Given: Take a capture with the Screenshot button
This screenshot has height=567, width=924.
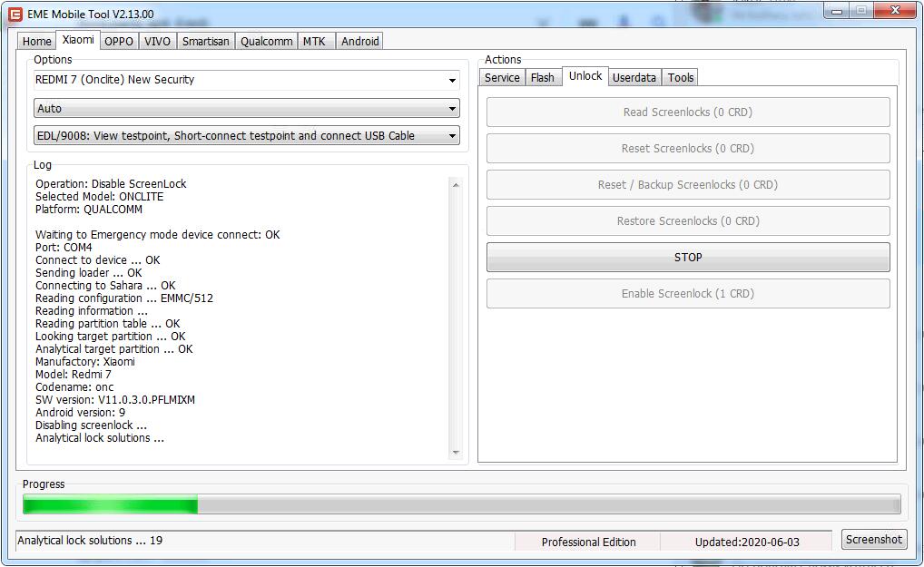Looking at the screenshot, I should [x=874, y=539].
